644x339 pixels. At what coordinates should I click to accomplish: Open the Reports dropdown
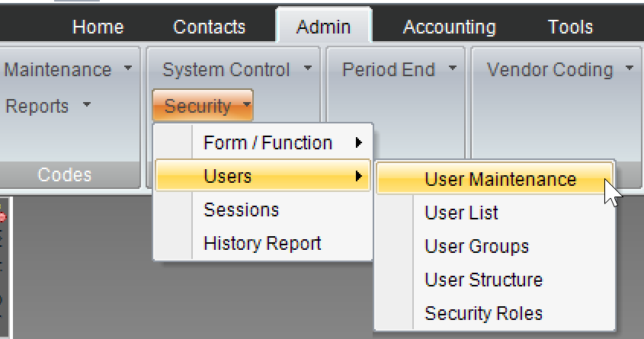pos(48,107)
